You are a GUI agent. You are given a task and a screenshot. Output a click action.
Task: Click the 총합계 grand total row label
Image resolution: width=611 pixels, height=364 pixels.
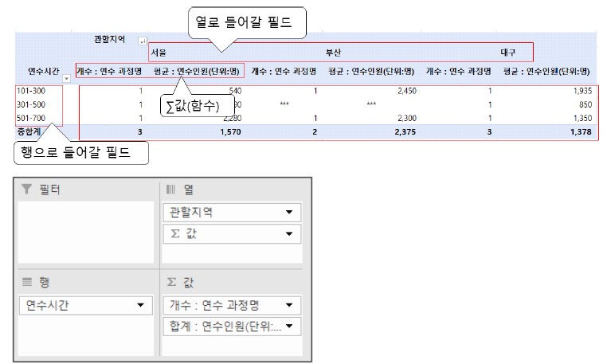pos(30,131)
